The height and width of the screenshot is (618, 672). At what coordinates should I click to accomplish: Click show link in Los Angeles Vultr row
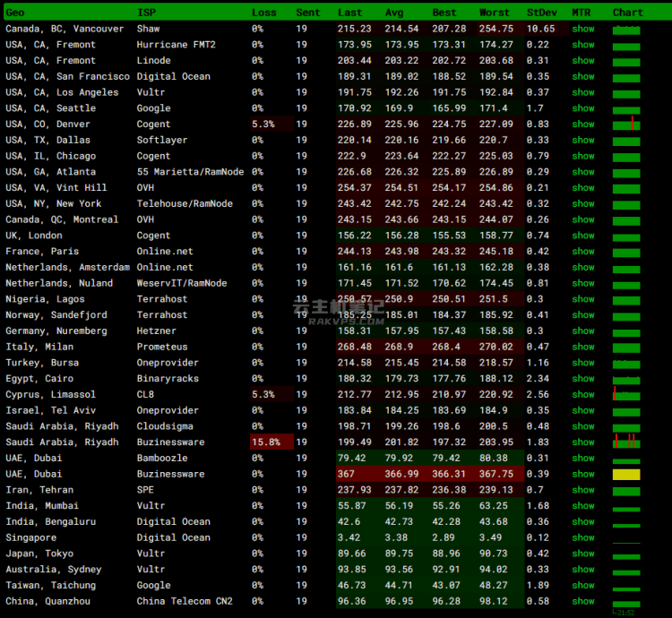coord(583,92)
